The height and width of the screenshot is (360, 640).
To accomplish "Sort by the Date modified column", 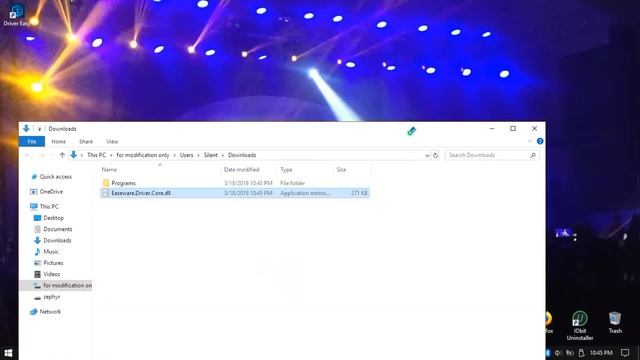I will [x=242, y=169].
